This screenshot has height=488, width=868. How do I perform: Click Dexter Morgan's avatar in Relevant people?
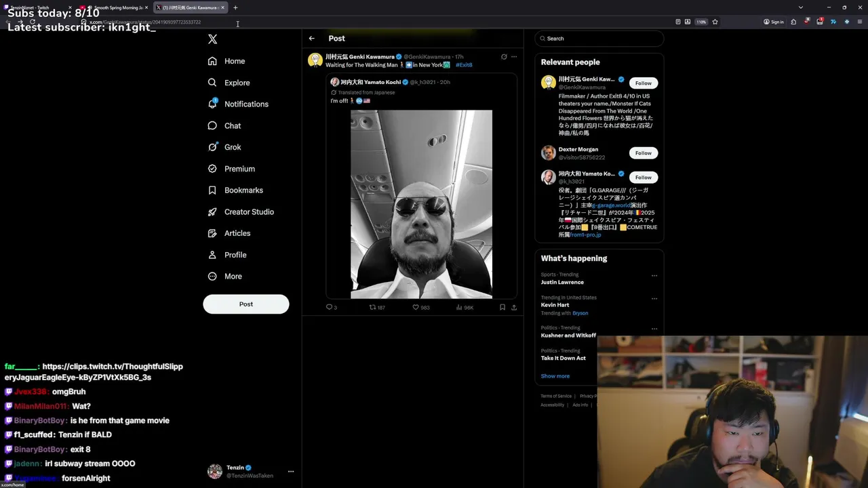coord(549,153)
